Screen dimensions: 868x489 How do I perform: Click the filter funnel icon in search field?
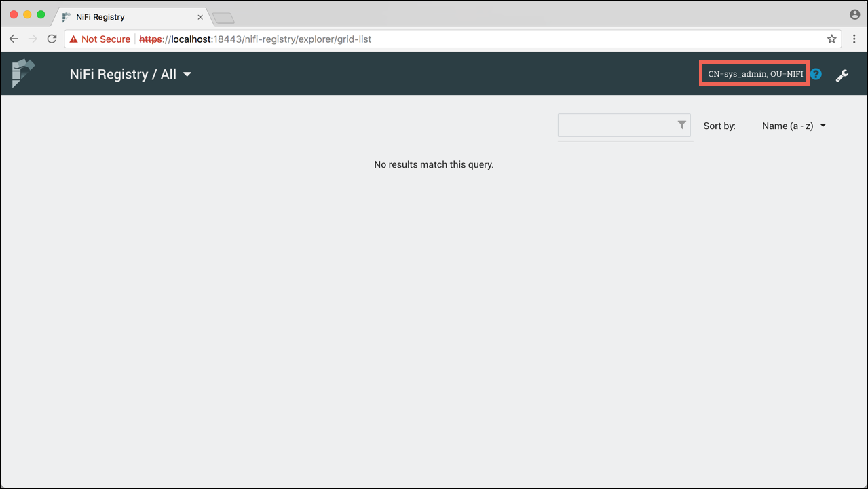click(x=681, y=125)
